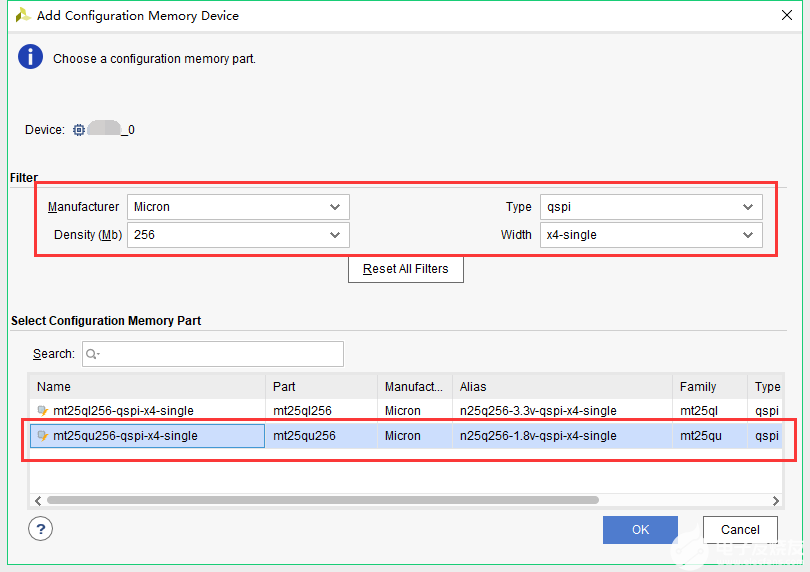The image size is (810, 572).
Task: Close the Add Configuration Memory Device dialog
Action: tap(787, 16)
